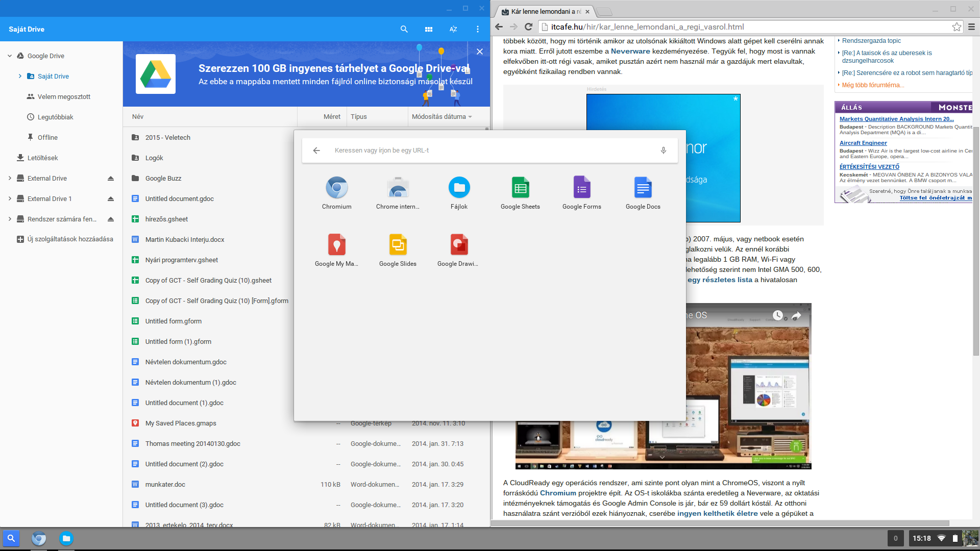Viewport: 980px width, 551px height.
Task: Select Martin Kubacki Interju.docx file
Action: tap(185, 239)
